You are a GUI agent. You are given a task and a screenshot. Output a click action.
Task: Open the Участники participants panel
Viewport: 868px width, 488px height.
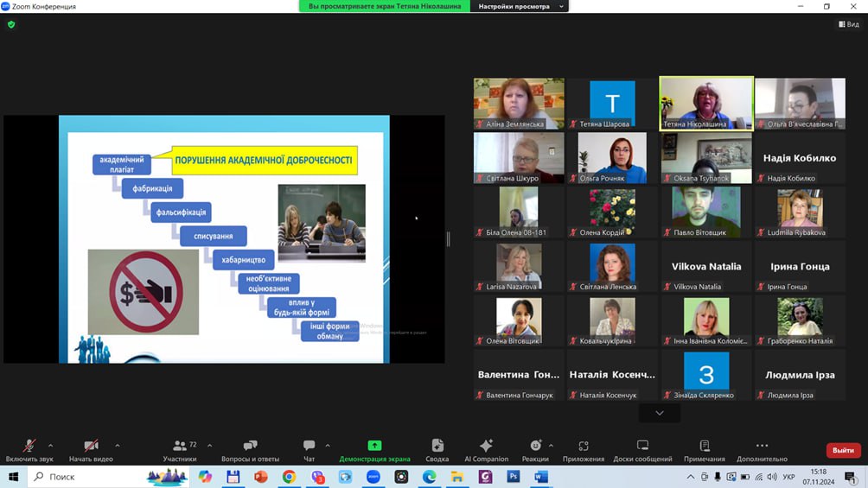(x=180, y=450)
